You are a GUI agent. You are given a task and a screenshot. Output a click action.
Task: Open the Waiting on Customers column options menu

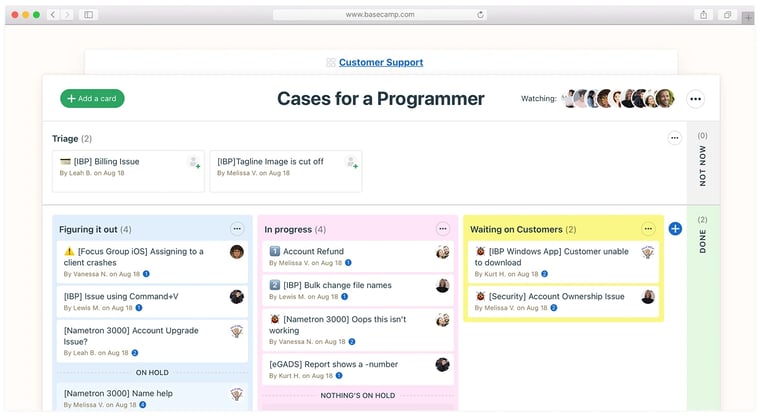(x=648, y=229)
